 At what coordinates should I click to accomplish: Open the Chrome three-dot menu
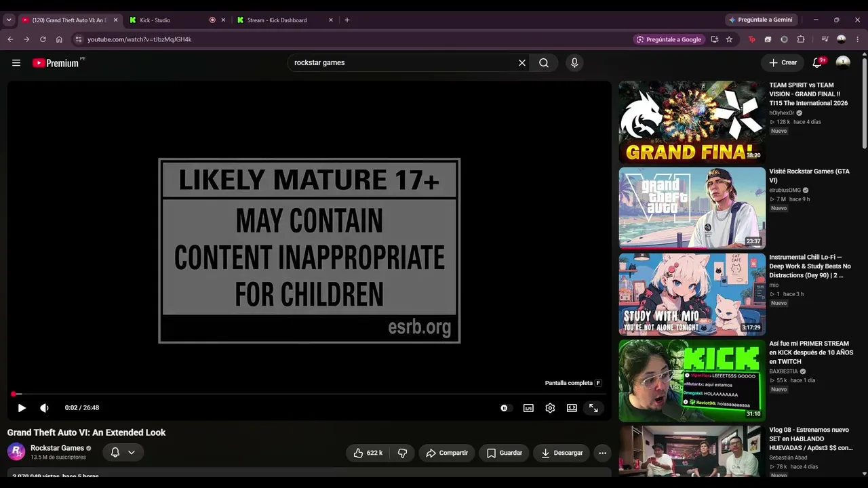pyautogui.click(x=858, y=39)
